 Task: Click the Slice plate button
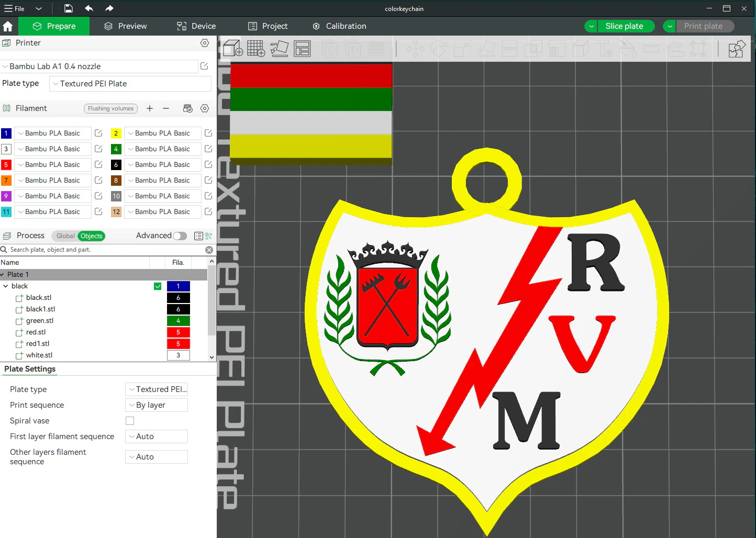coord(626,26)
